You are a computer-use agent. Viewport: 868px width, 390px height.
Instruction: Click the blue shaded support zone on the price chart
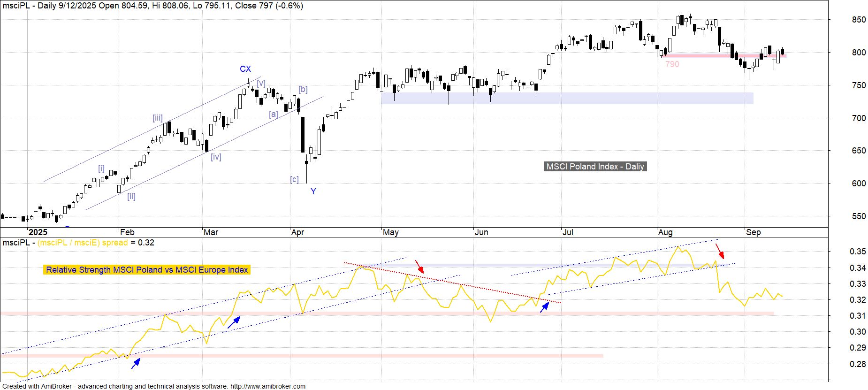[567, 98]
